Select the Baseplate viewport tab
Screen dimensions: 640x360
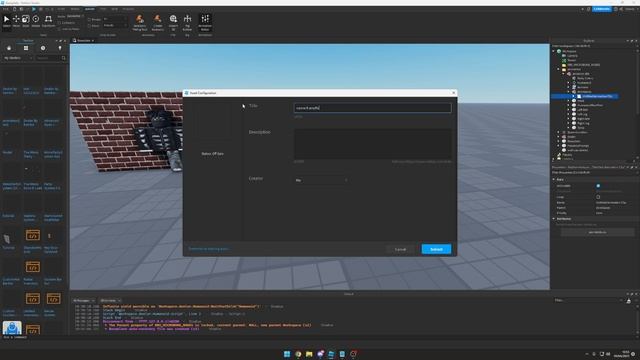pos(83,40)
